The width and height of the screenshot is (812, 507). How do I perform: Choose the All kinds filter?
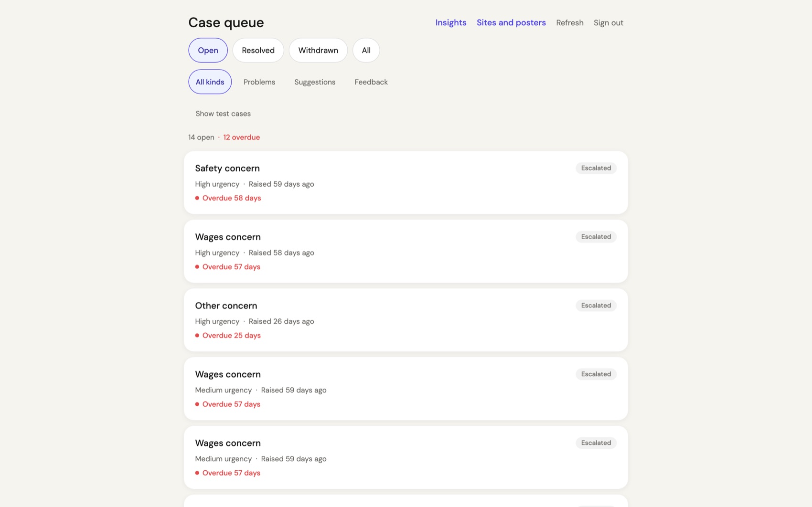[210, 82]
